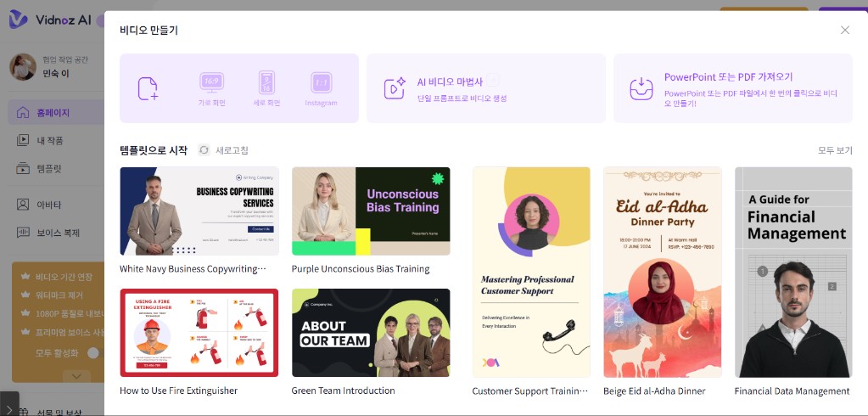The height and width of the screenshot is (416, 868).
Task: Expand the premium features chevron in sidebar
Action: click(76, 374)
